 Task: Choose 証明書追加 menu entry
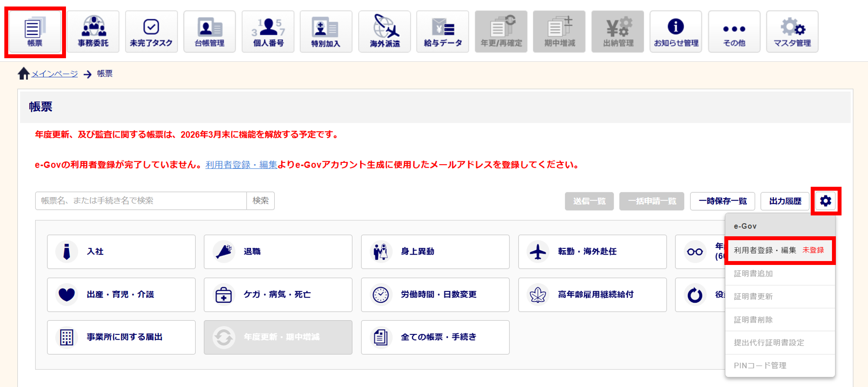click(753, 274)
